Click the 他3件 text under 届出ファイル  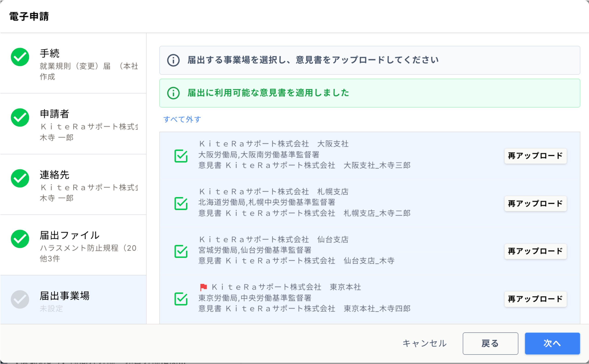click(50, 259)
